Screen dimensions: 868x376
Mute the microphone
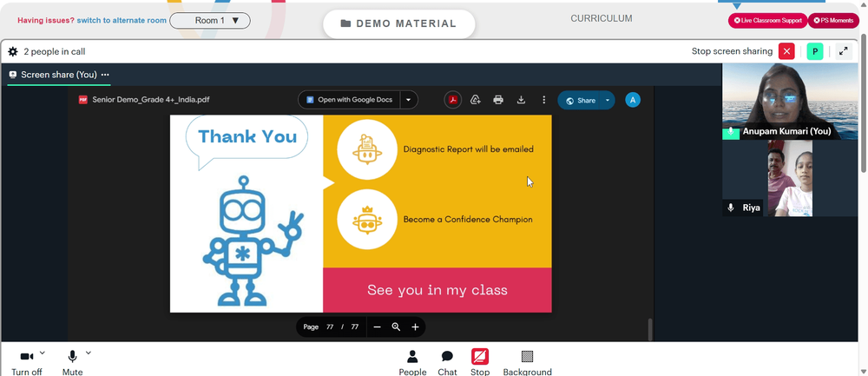pyautogui.click(x=72, y=363)
